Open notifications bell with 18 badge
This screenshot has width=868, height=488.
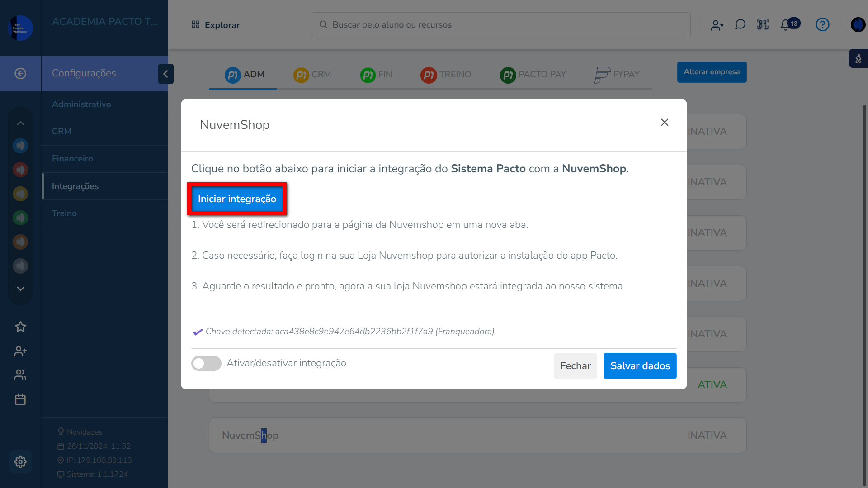(786, 25)
